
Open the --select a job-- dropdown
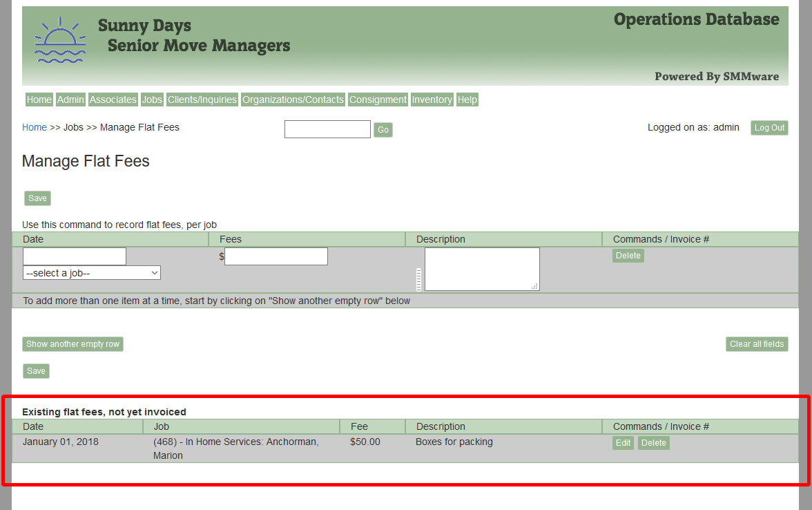click(x=91, y=272)
